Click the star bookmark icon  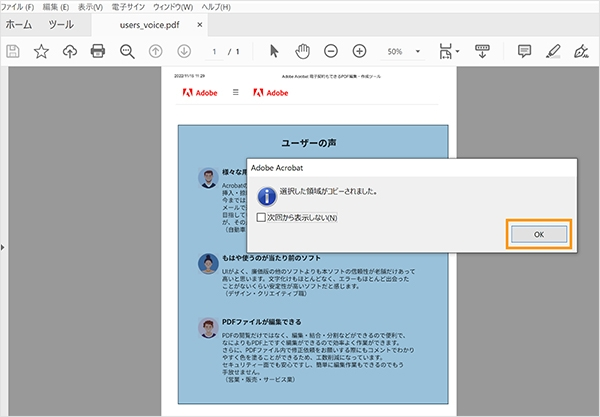(41, 51)
